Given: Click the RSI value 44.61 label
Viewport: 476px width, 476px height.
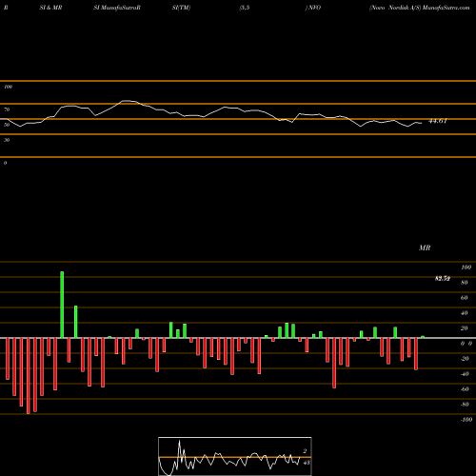Looking at the screenshot, I should point(438,121).
